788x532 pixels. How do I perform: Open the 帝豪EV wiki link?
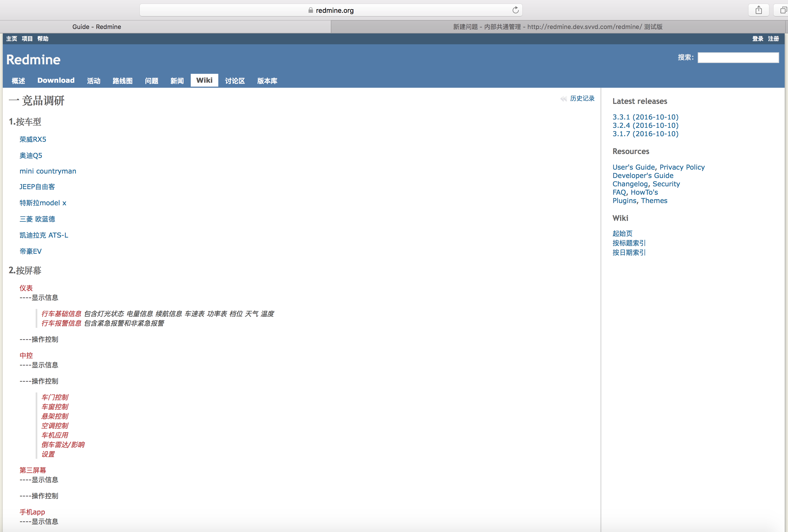31,252
